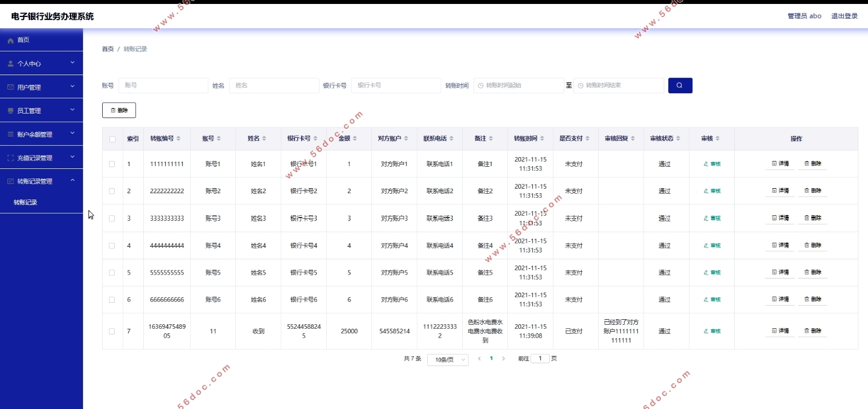The height and width of the screenshot is (409, 868).
Task: Click the 1636947548905 transfer number cell
Action: point(167,331)
